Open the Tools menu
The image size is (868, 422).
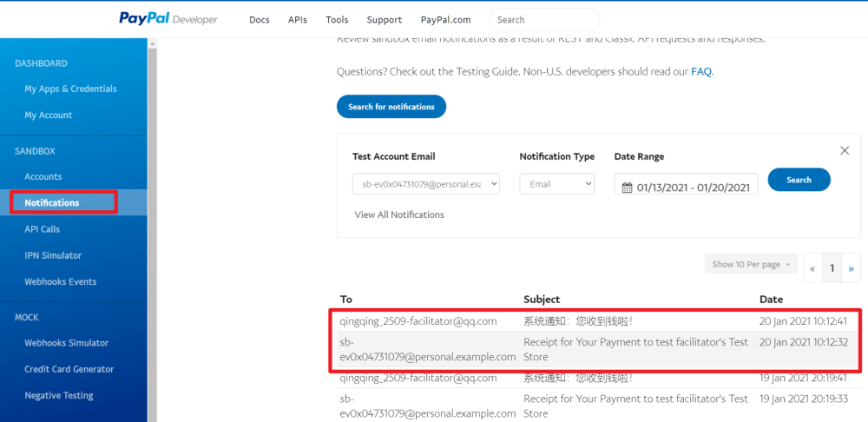click(x=337, y=19)
